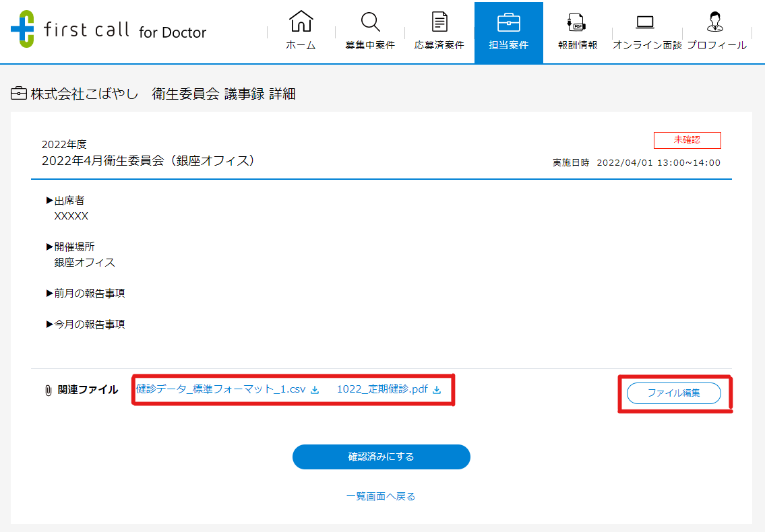Click the first call logo
The image size is (765, 532).
point(108,28)
